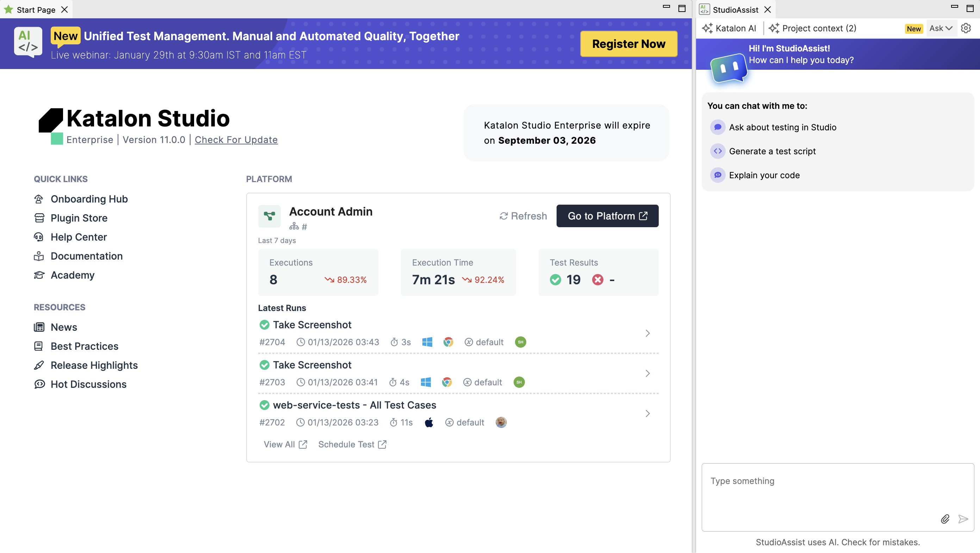This screenshot has width=980, height=553.
Task: Open Hot Discussions
Action: 89,384
